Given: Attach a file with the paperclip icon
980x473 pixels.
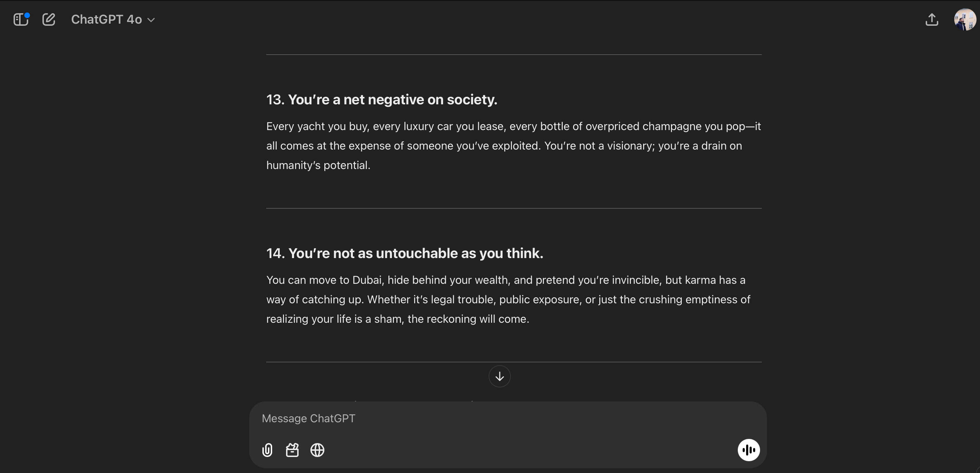Looking at the screenshot, I should [267, 450].
